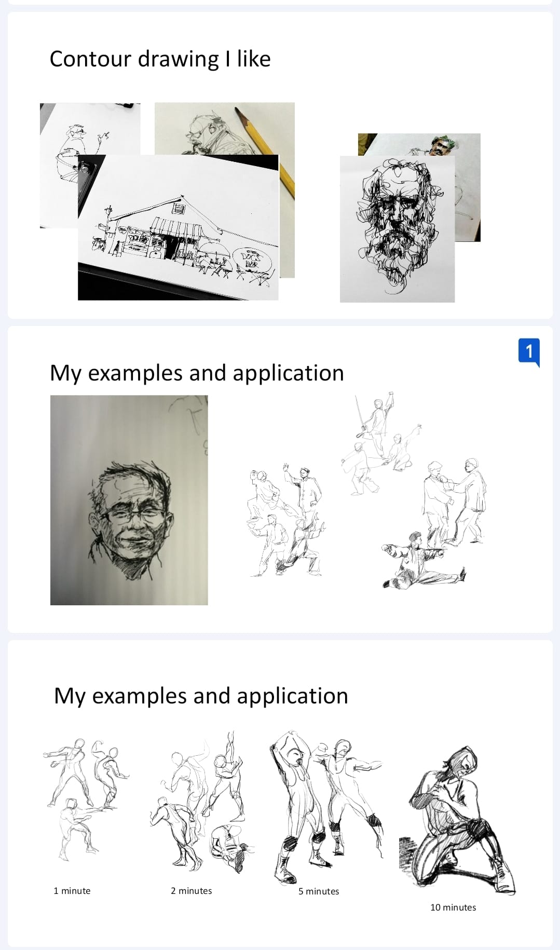The image size is (560, 950).
Task: Select the portrait of man with glasses
Action: coord(129,500)
